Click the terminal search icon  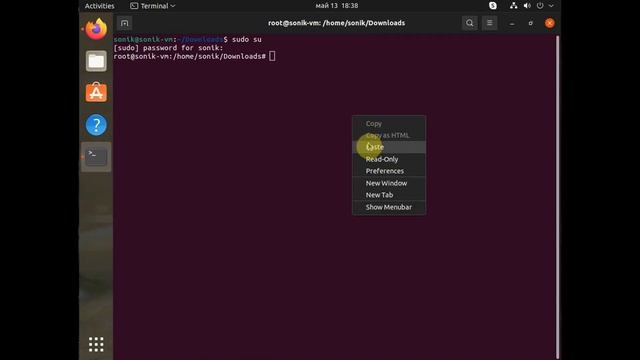pyautogui.click(x=470, y=23)
